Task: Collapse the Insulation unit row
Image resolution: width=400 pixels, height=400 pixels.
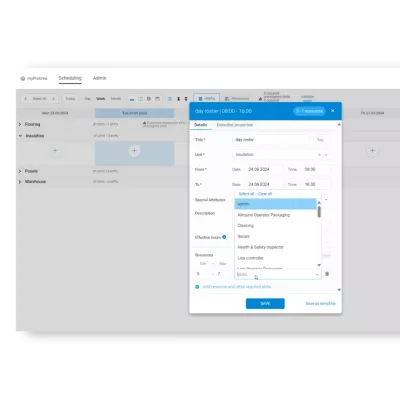Action: 20,136
